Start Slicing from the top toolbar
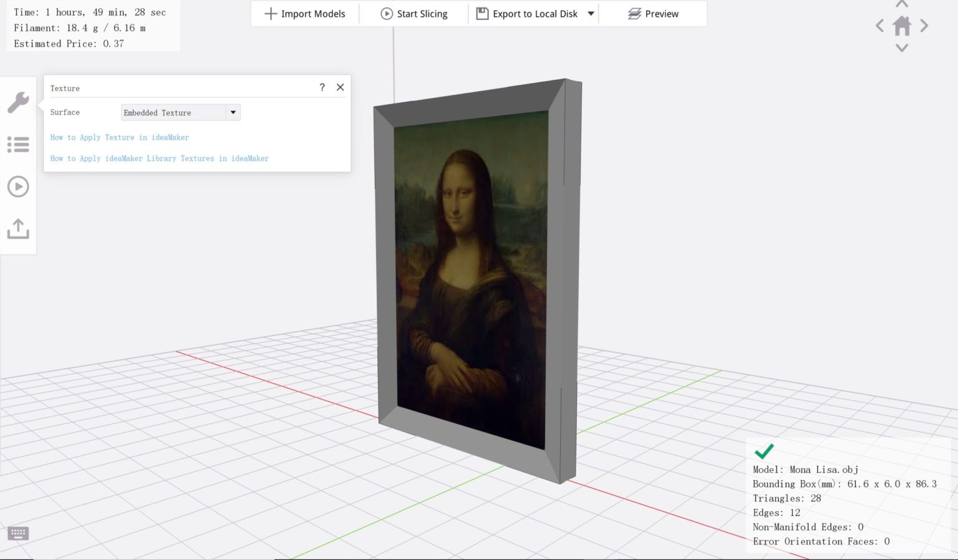 (x=414, y=13)
